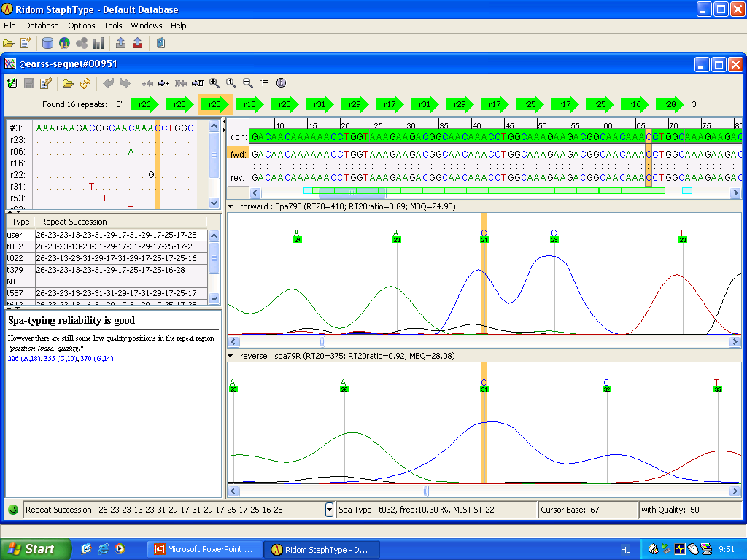Click the redo arrow icon
The height and width of the screenshot is (560, 747).
pyautogui.click(x=125, y=83)
